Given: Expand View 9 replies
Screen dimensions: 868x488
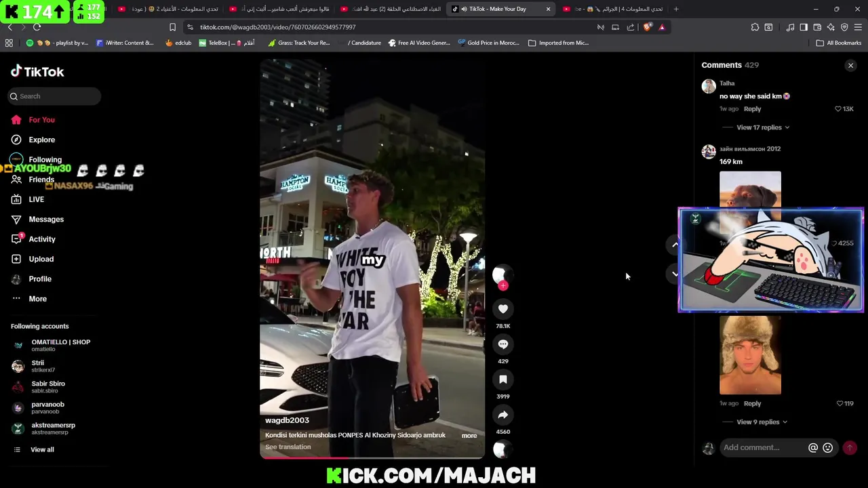Looking at the screenshot, I should [x=762, y=422].
